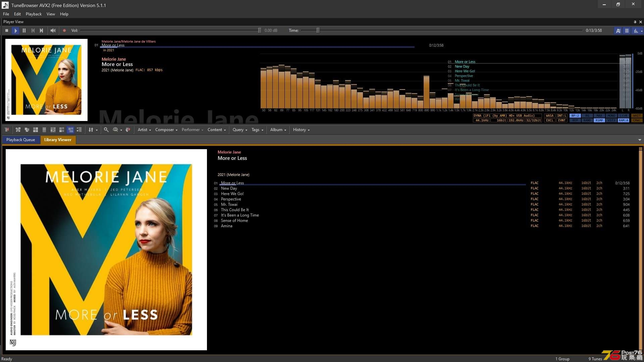The height and width of the screenshot is (362, 644).
Task: Open the Content dropdown
Action: point(217,130)
